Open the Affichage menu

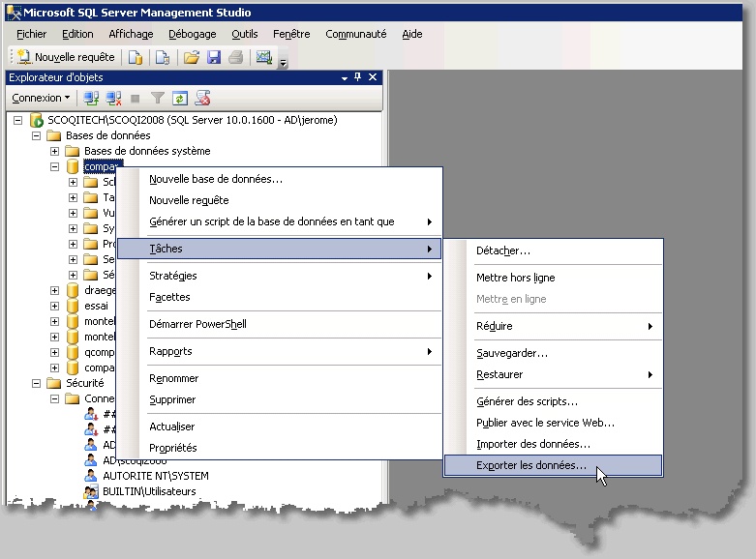(x=131, y=34)
